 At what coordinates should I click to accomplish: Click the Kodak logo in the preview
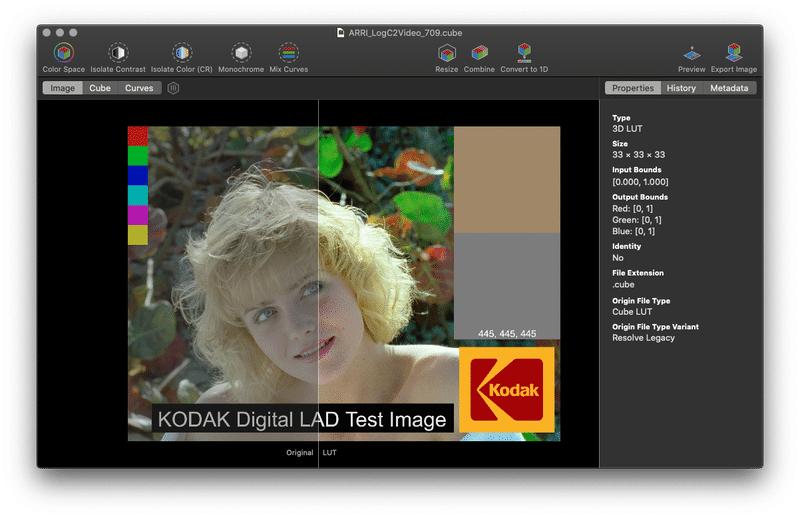[507, 390]
